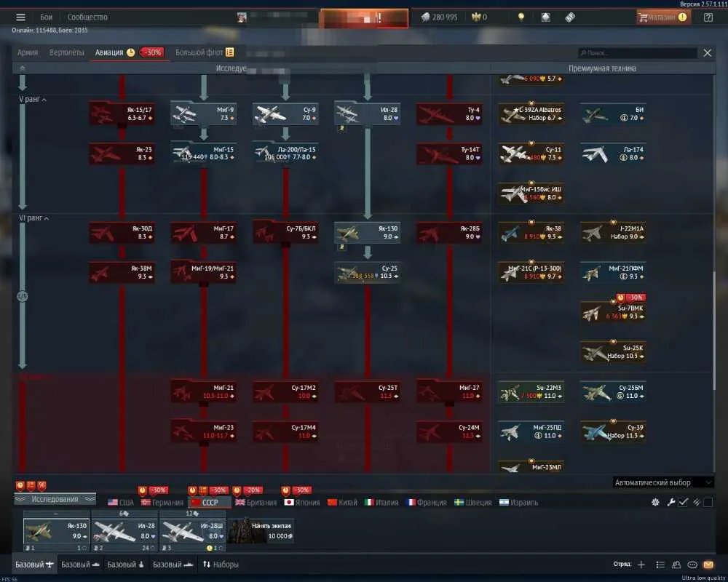This screenshot has height=582, width=728.
Task: Collapse the V ранг section
Action: tap(33, 100)
